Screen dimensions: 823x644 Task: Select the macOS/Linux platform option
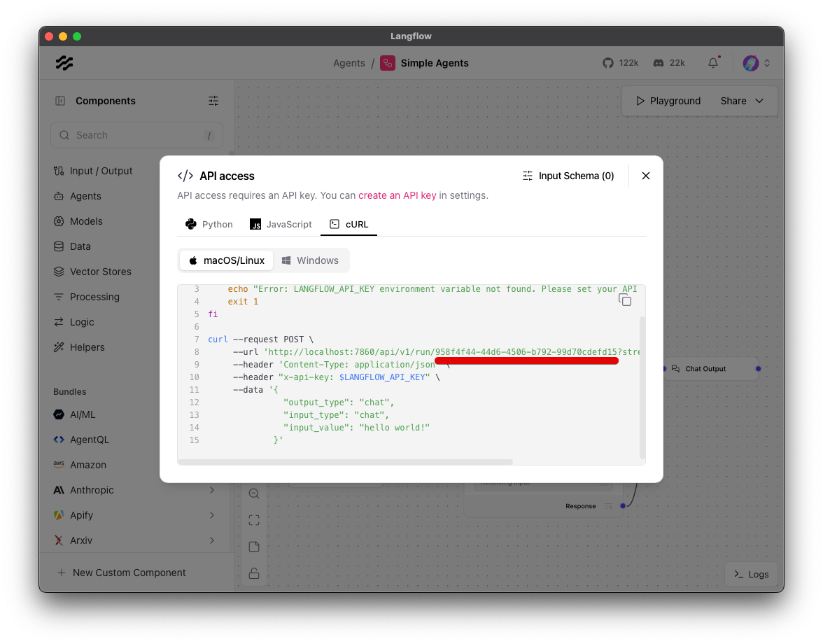coord(225,260)
